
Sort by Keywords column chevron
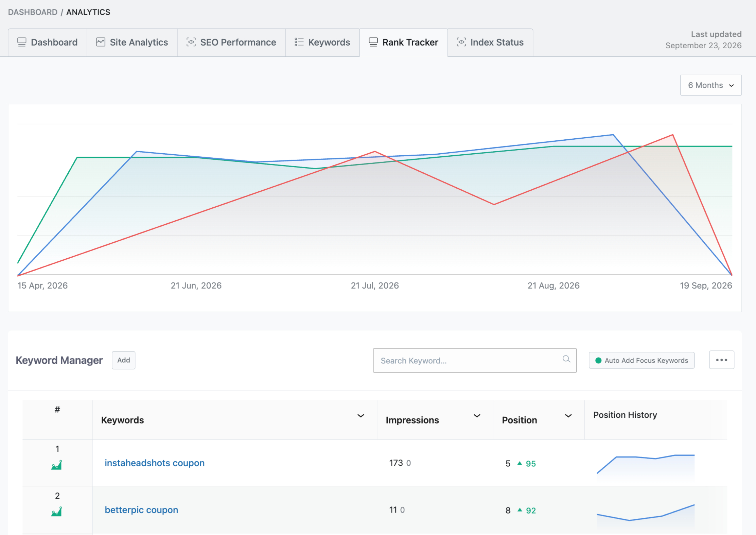coord(361,416)
